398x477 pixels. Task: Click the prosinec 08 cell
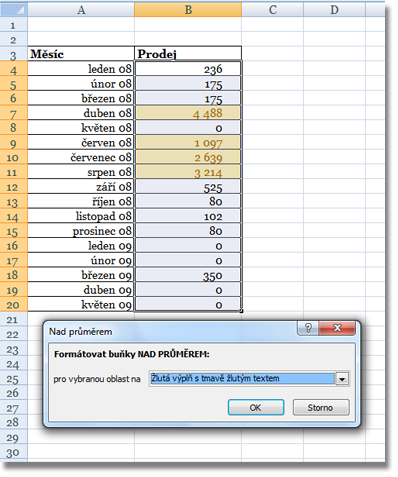pos(81,231)
